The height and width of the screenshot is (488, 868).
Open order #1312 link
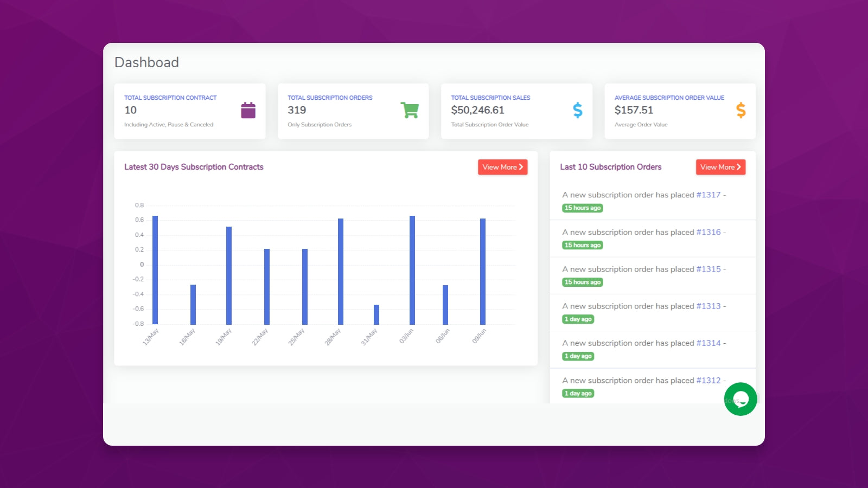(709, 380)
